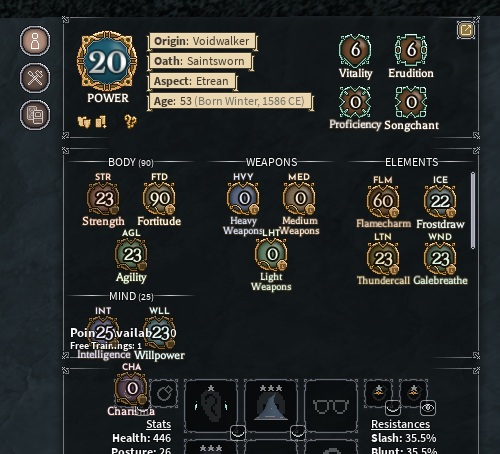Open the crossed hammers crafting sidebar icon

pyautogui.click(x=35, y=78)
